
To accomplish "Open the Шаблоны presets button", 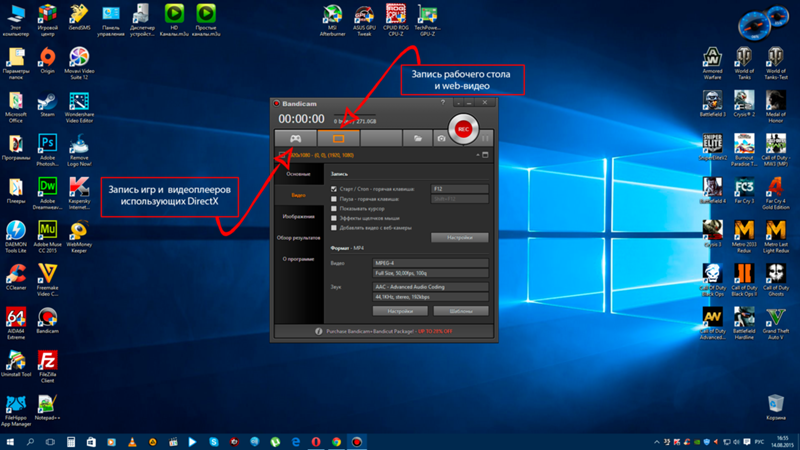I will (461, 311).
